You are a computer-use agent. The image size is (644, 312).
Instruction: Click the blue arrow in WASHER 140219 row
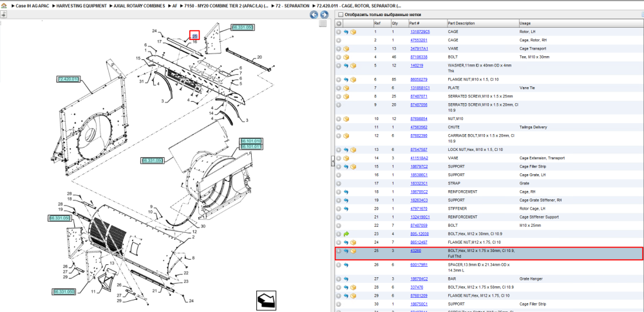(346, 65)
